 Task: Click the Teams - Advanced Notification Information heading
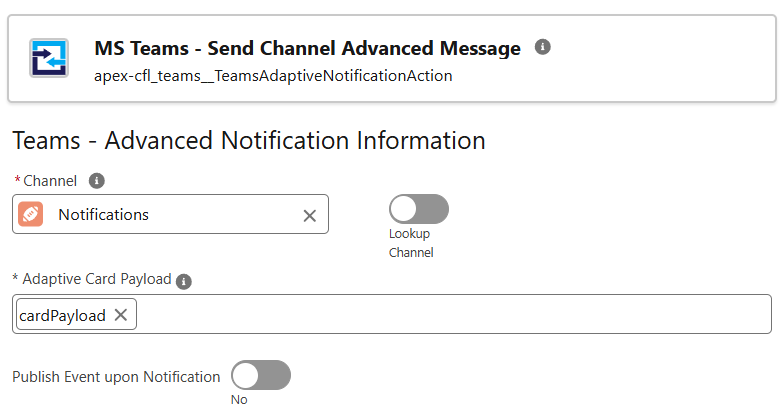(249, 140)
